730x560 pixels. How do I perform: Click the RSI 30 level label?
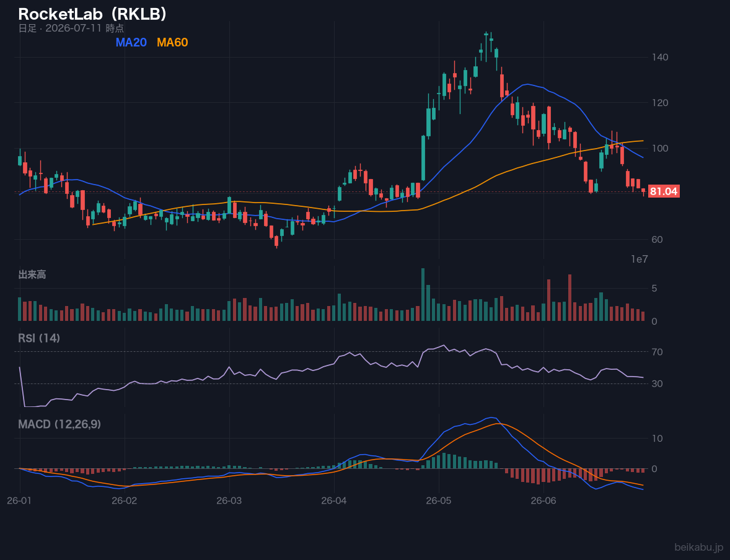tap(657, 384)
